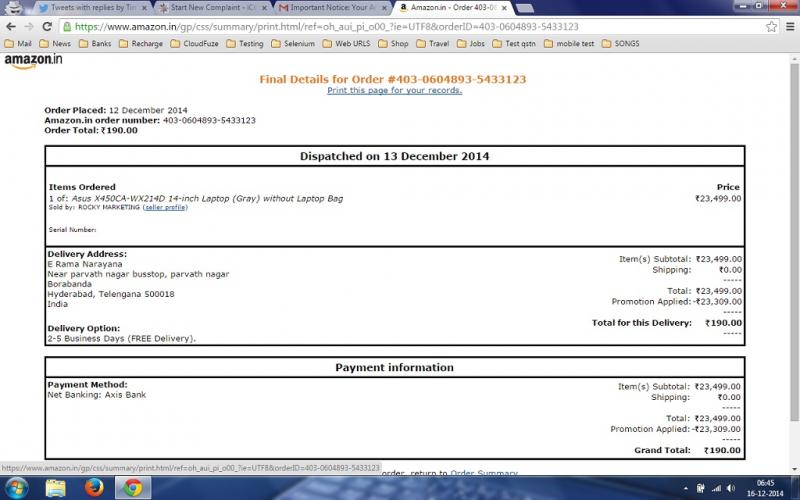This screenshot has width=800, height=500.
Task: Open the mobile test bookmarks folder
Action: click(569, 43)
